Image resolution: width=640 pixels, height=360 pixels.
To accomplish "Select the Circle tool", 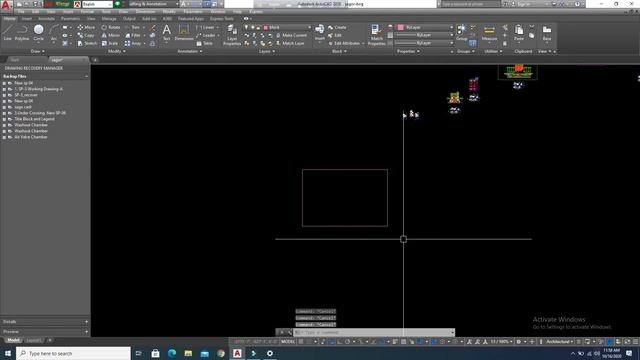I will [38, 32].
